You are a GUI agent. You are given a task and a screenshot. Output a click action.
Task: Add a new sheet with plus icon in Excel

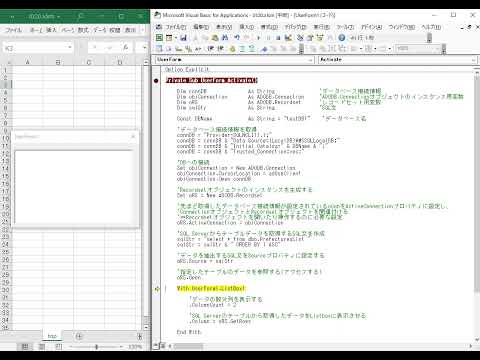coord(79,336)
